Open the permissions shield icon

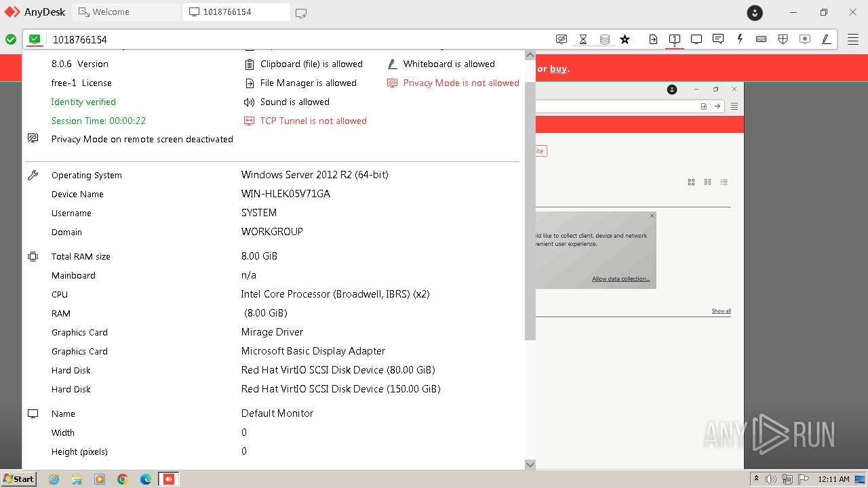(x=783, y=39)
